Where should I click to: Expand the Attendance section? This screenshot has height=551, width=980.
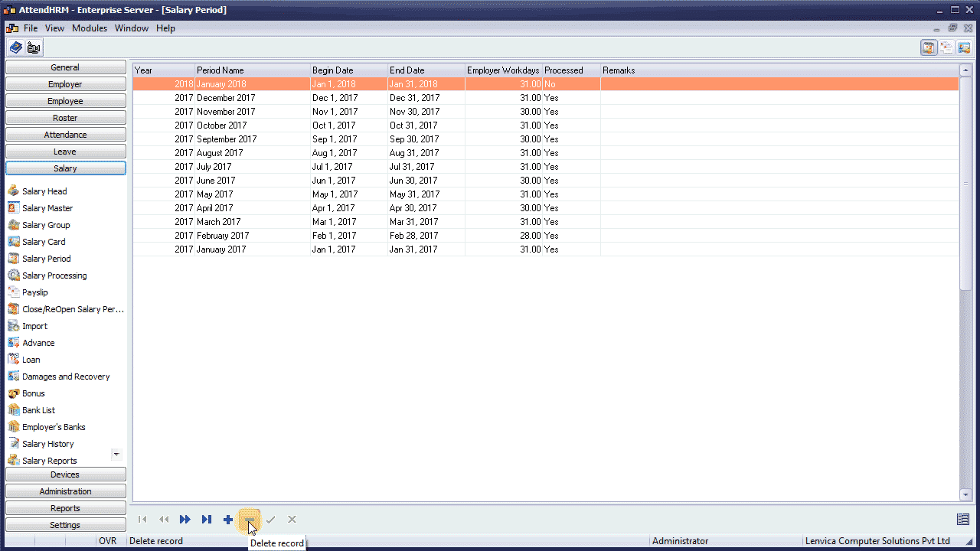66,135
